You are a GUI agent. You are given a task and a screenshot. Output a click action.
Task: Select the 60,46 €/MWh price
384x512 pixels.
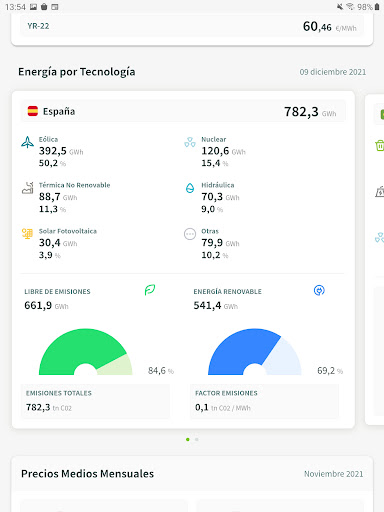pyautogui.click(x=330, y=26)
